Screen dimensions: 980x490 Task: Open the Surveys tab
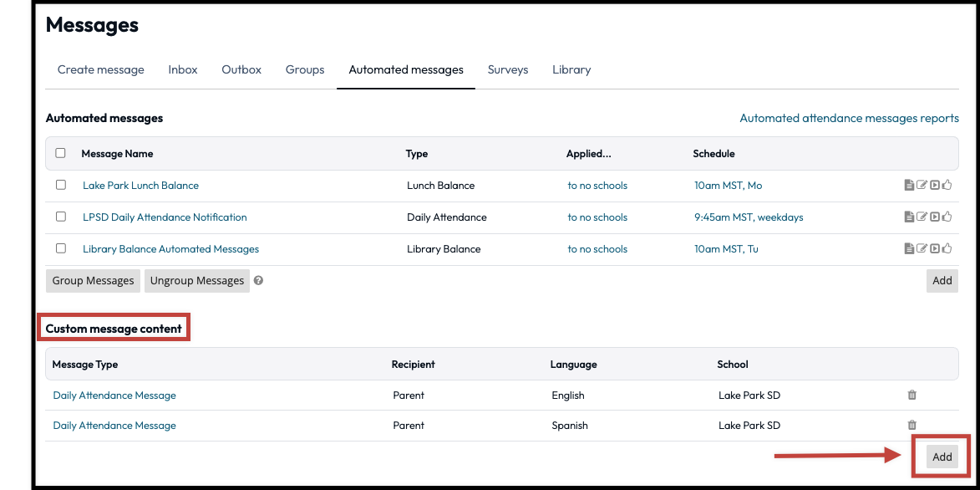(x=508, y=69)
